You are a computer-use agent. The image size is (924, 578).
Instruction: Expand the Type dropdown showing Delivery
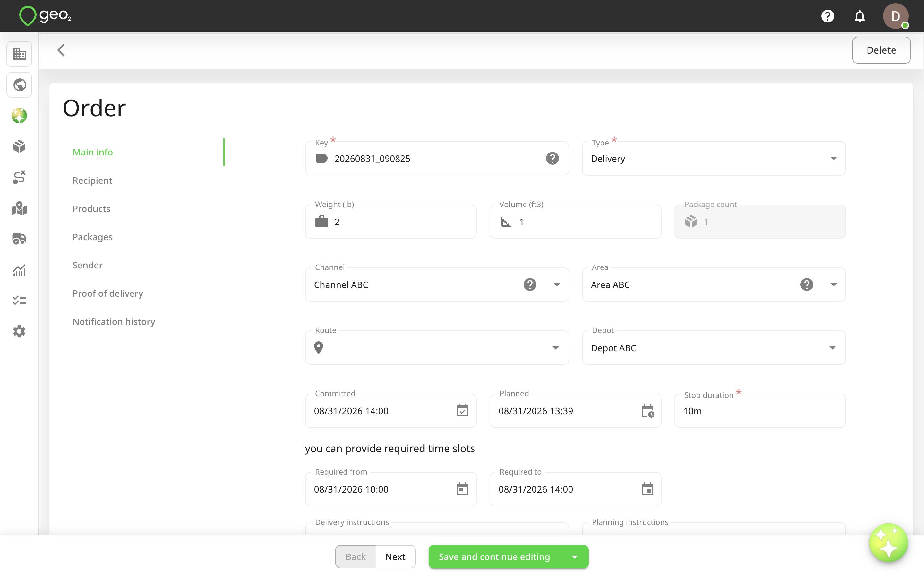[714, 158]
